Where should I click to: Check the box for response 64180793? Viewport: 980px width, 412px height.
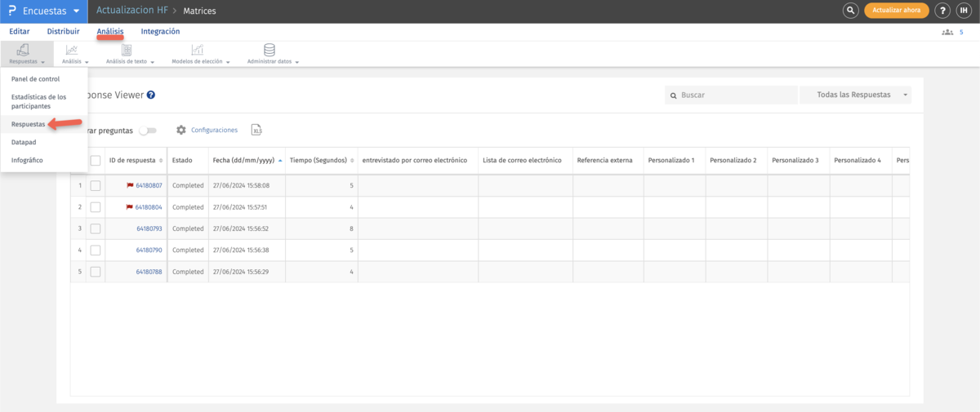tap(96, 228)
